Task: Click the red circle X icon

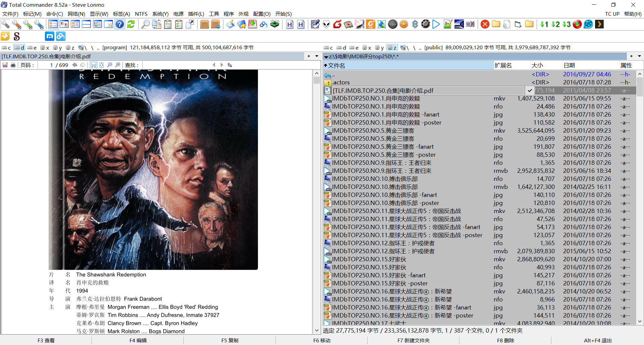Action: [x=485, y=24]
